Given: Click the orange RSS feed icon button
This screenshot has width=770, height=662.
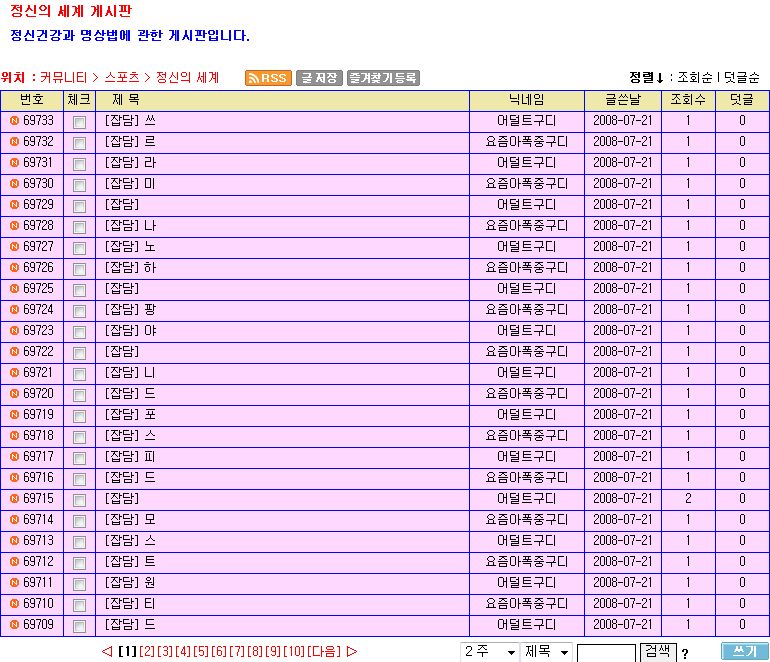Looking at the screenshot, I should tap(268, 78).
